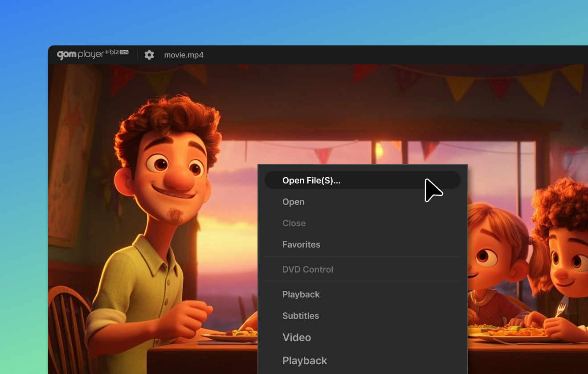Expand the Favorites submenu
The height and width of the screenshot is (374, 588).
coord(301,244)
